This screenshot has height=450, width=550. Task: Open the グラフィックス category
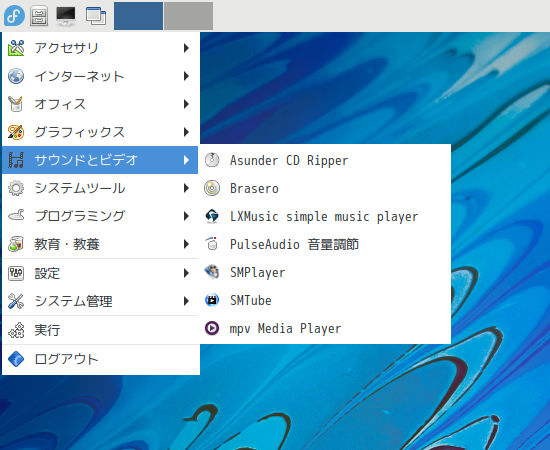click(100, 132)
